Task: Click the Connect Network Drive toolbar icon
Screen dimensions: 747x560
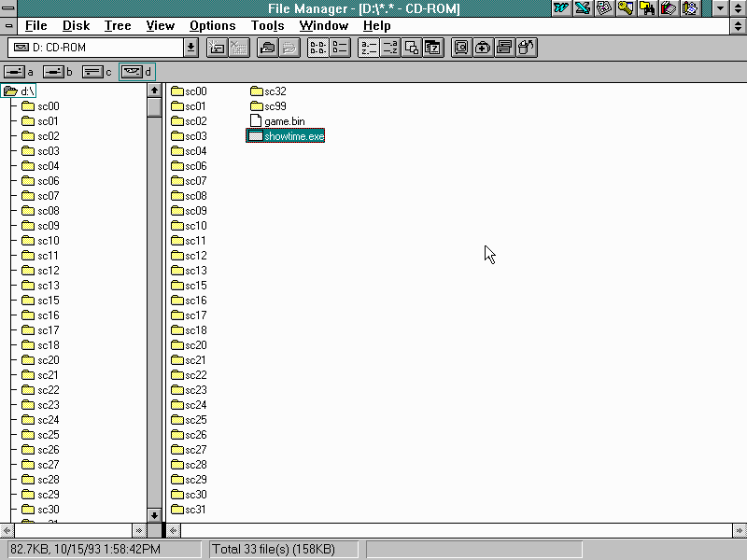Action: point(216,48)
